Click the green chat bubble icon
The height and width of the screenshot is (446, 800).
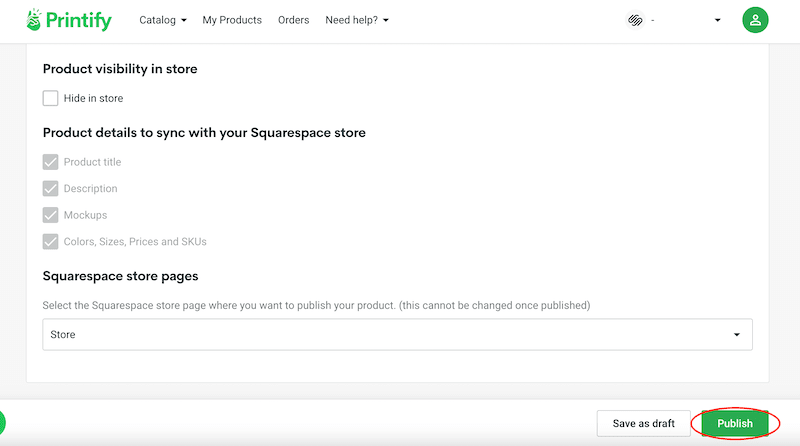(2, 423)
